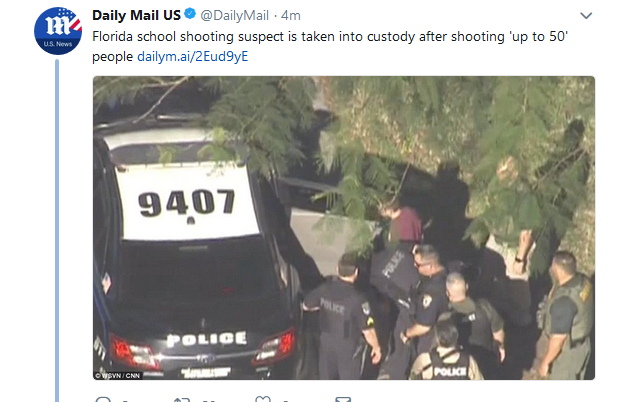Open tweet permalink via 4m timestamp
Image resolution: width=622 pixels, height=402 pixels.
coord(291,15)
